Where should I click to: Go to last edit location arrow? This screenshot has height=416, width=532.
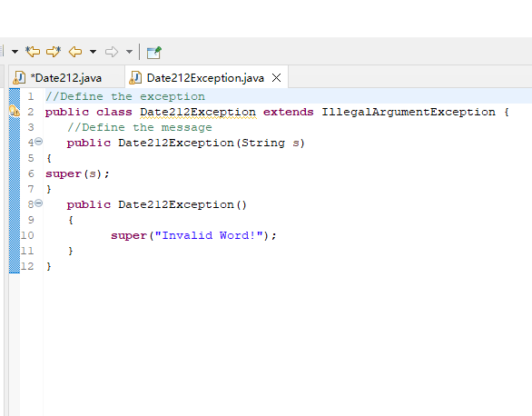[33, 52]
